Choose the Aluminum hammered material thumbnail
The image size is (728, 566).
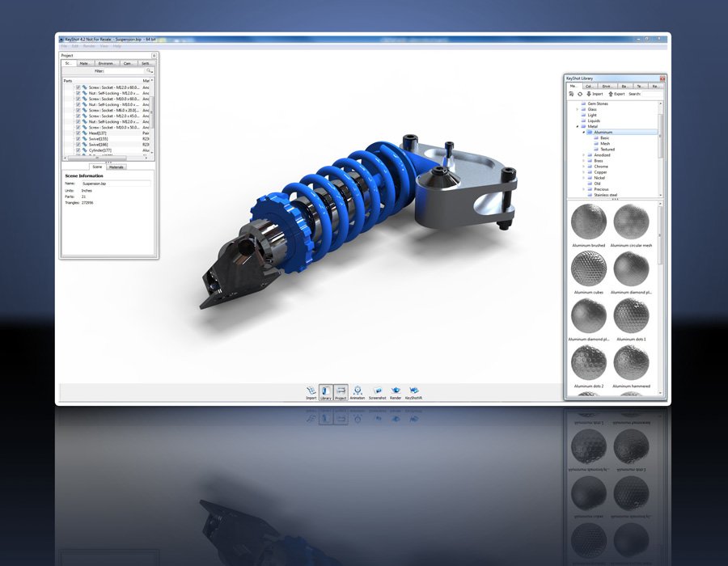click(631, 362)
